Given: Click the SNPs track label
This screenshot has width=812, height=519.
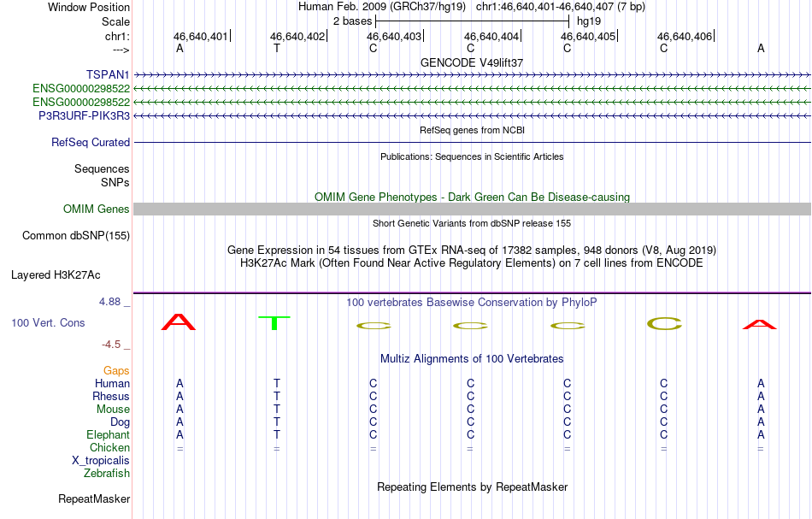Looking at the screenshot, I should [115, 183].
